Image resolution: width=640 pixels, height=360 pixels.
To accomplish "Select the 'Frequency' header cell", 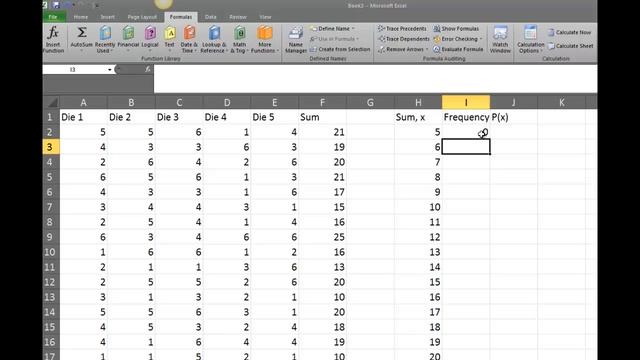I will pyautogui.click(x=466, y=117).
